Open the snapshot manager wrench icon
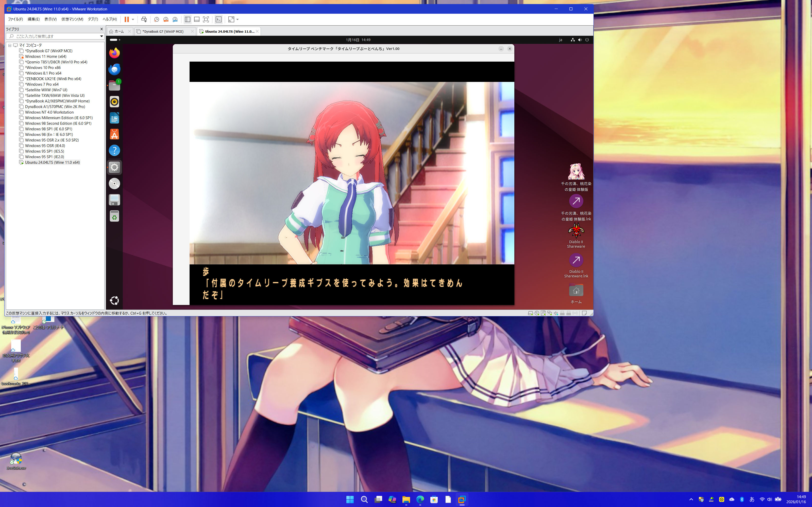This screenshot has height=507, width=812. point(175,20)
